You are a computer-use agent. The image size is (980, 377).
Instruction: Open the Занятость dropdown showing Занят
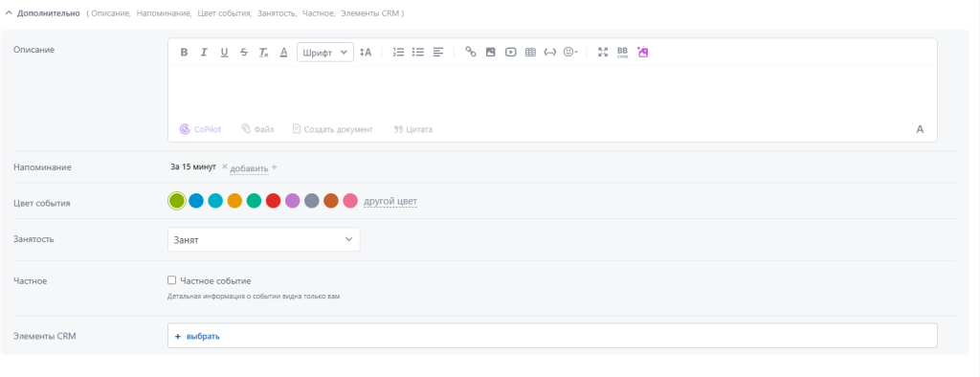click(x=264, y=239)
